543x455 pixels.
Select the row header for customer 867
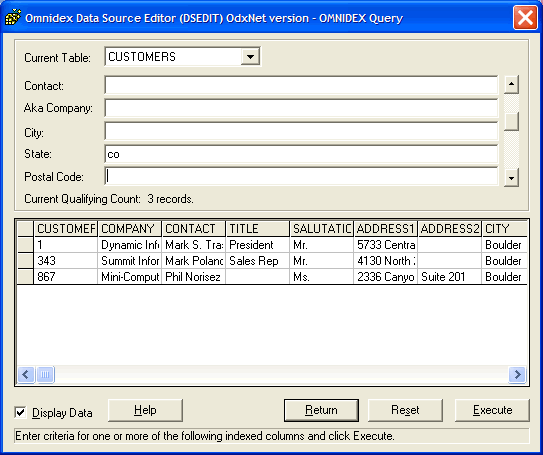[25, 277]
